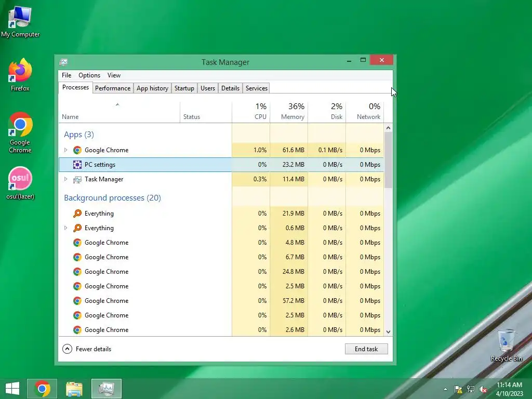Sort by the CPU column header

click(x=251, y=112)
